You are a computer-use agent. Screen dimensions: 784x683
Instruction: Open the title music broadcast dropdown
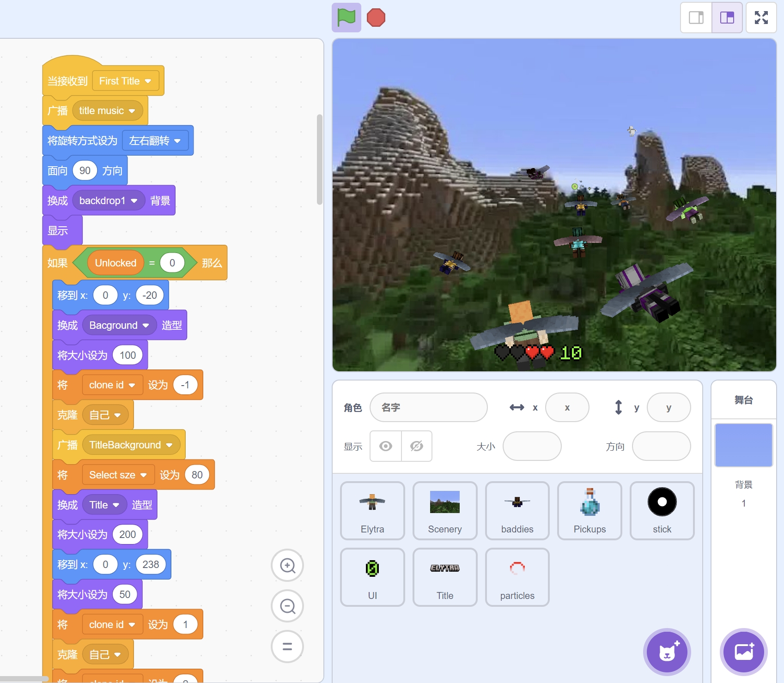click(x=132, y=111)
